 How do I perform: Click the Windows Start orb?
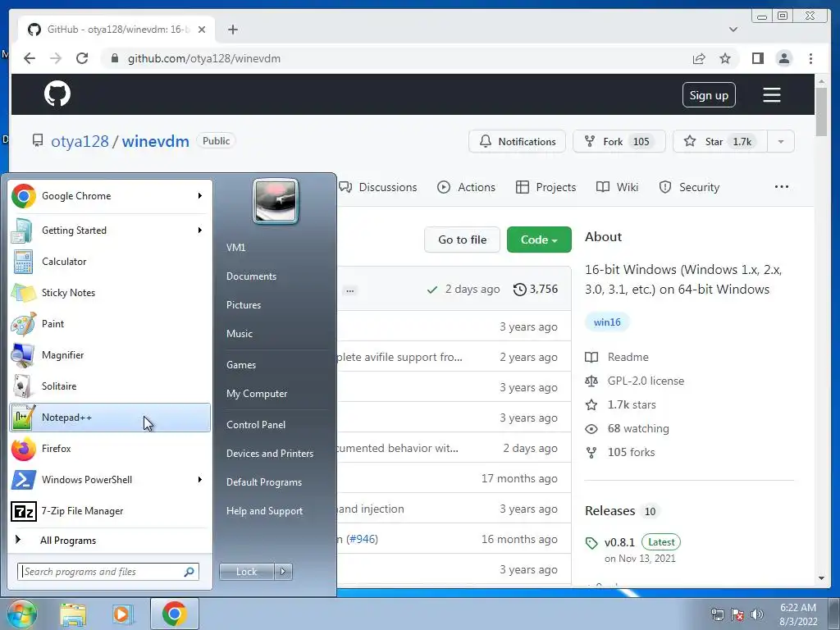22,614
